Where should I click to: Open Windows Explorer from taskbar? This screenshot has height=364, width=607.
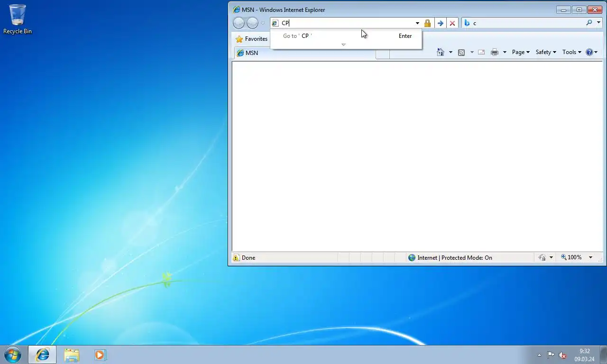point(72,355)
